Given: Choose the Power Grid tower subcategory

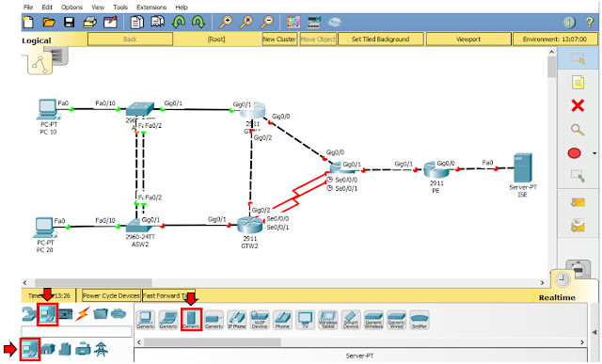Looking at the screenshot, I should click(101, 349).
